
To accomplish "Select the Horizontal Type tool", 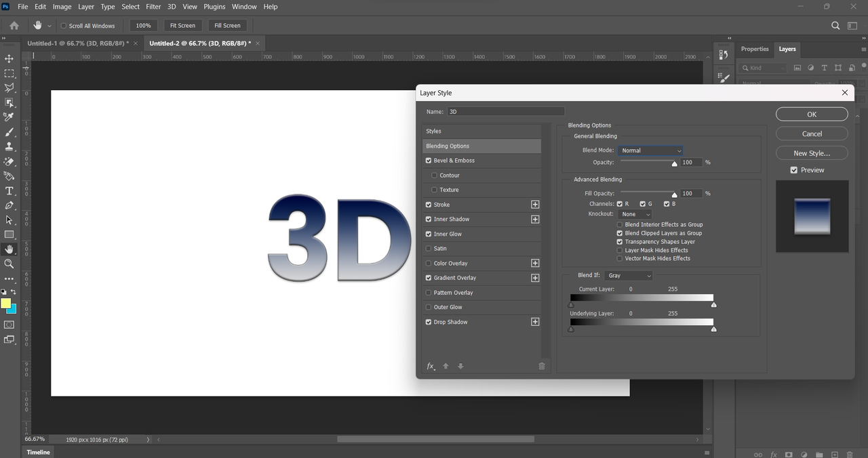I will 9,191.
